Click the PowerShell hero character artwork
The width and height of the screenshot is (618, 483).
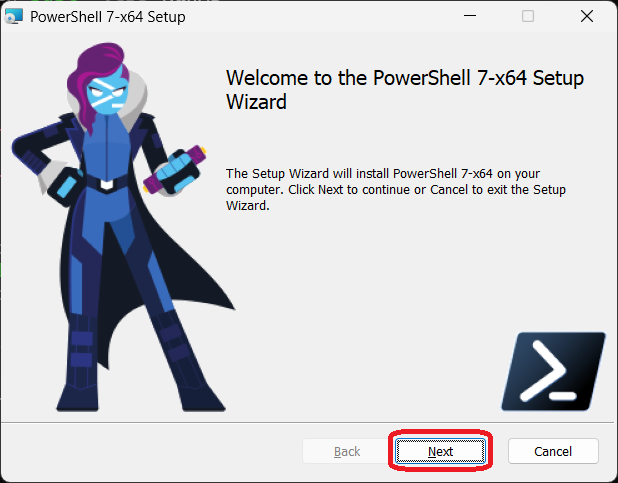click(123, 227)
